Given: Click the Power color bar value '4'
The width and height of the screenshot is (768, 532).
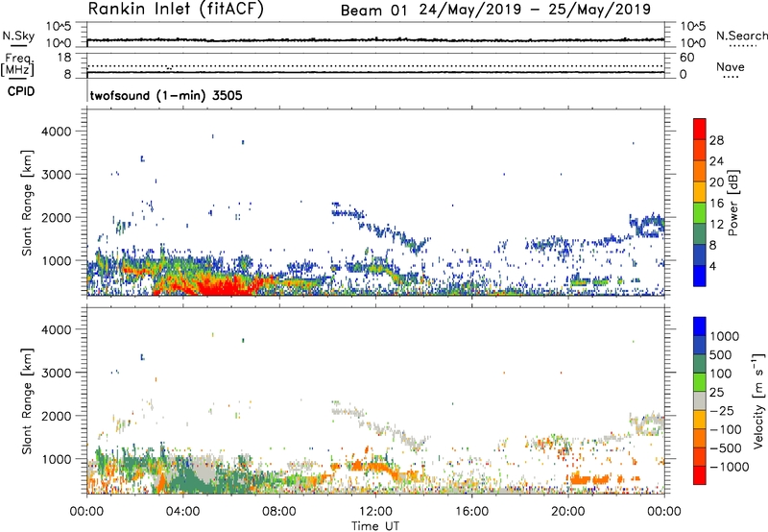Looking at the screenshot, I should (713, 266).
